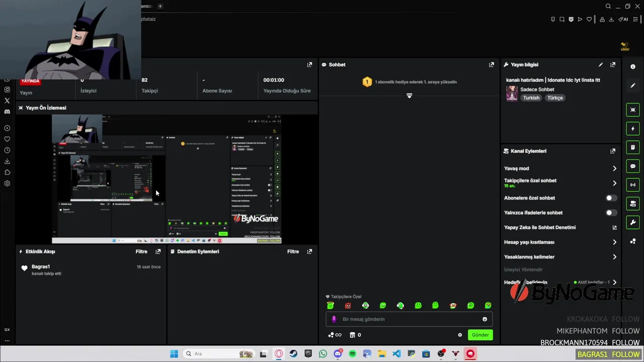Open the Windows Start menu

(174, 354)
